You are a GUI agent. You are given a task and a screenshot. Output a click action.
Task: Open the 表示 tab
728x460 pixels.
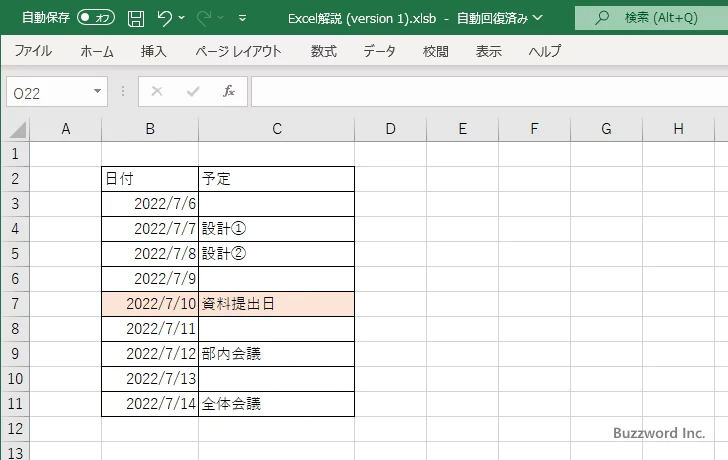(x=488, y=51)
